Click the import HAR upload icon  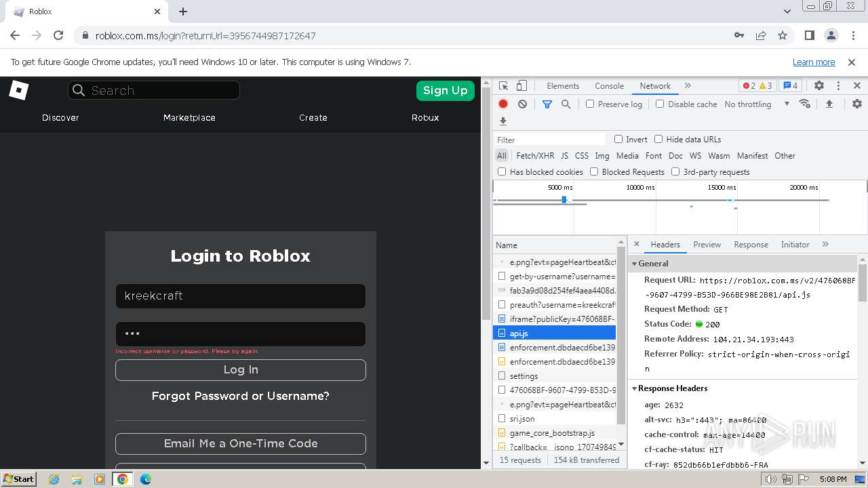coord(829,104)
